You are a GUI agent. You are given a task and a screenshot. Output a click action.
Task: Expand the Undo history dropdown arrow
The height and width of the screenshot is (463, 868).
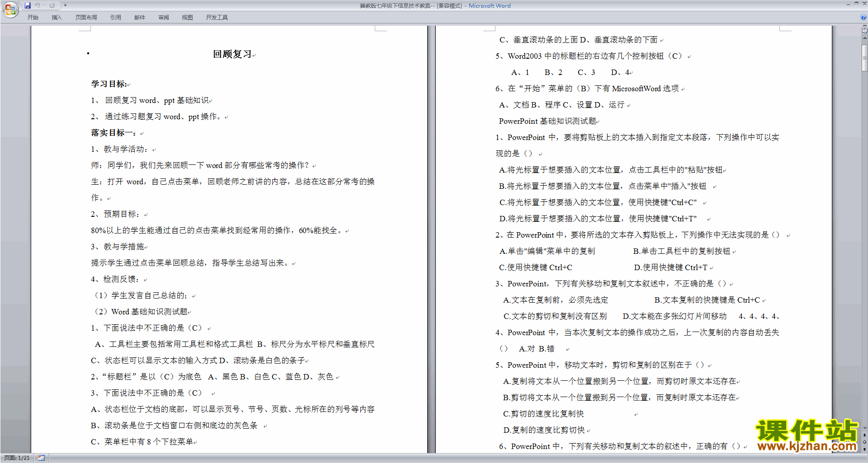point(44,5)
